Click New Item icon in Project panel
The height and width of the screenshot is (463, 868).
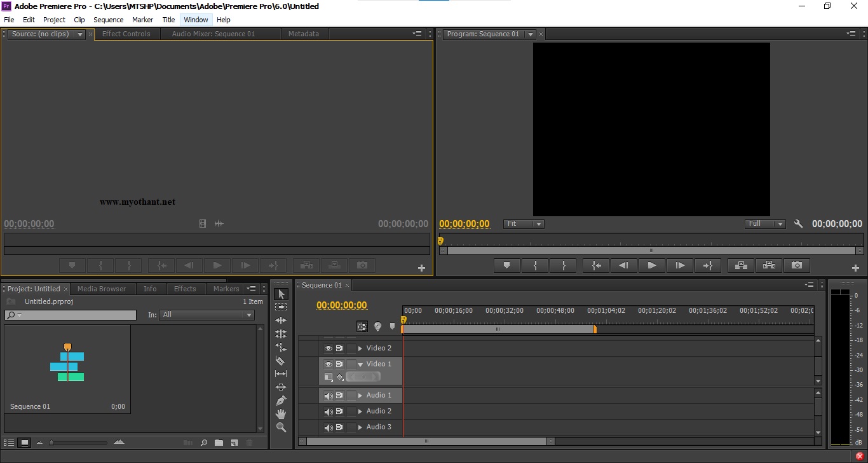click(x=234, y=443)
